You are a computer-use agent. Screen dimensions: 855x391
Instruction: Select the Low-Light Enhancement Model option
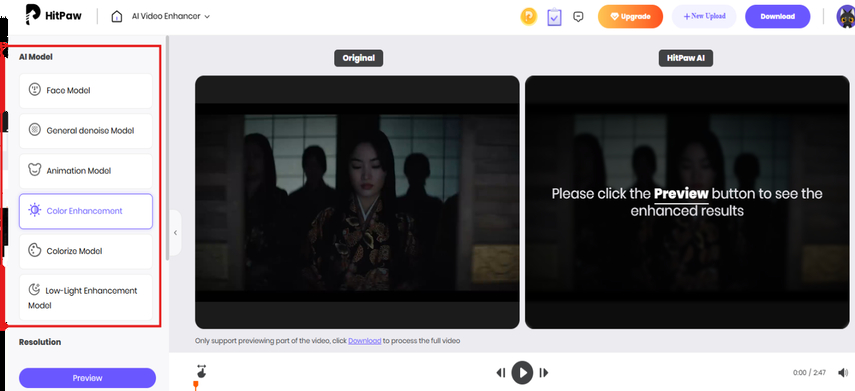coord(86,298)
